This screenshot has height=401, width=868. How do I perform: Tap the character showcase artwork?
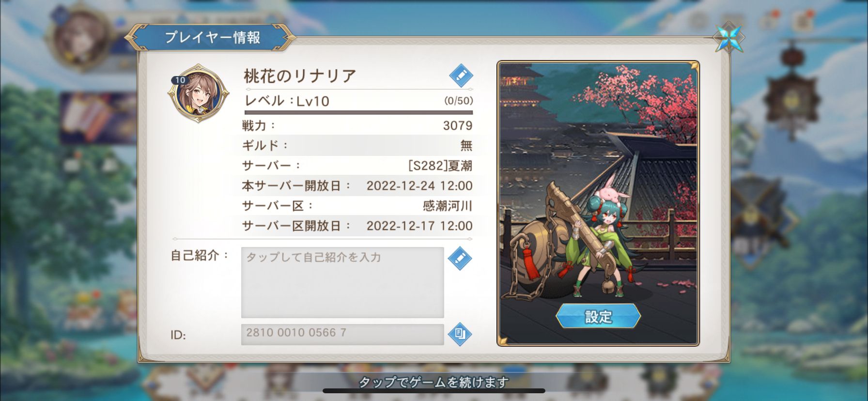[598, 203]
